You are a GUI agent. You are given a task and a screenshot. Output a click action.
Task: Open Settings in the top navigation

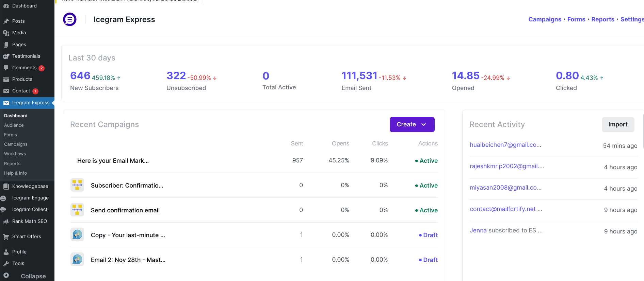coord(632,19)
